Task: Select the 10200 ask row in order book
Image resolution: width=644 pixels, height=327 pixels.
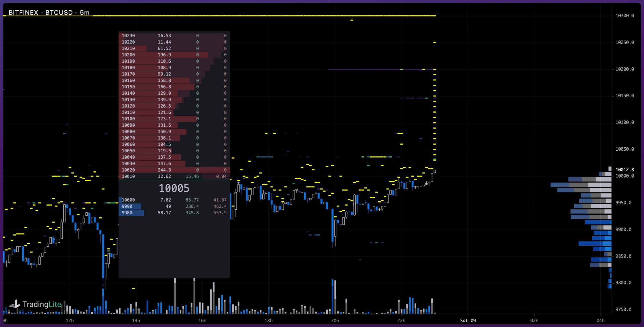Action: 174,55
